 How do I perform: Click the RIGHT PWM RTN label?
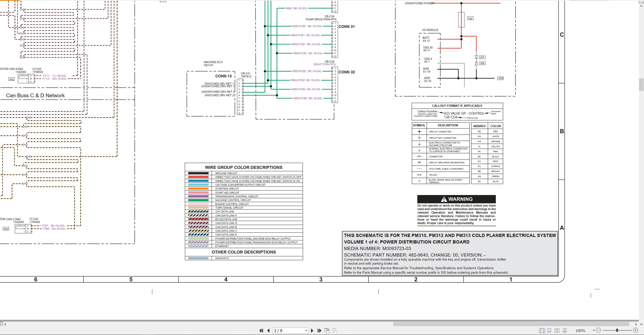325,65
